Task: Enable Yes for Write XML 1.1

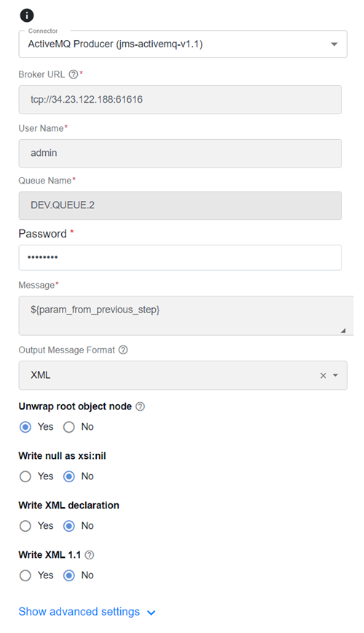Action: (x=25, y=575)
